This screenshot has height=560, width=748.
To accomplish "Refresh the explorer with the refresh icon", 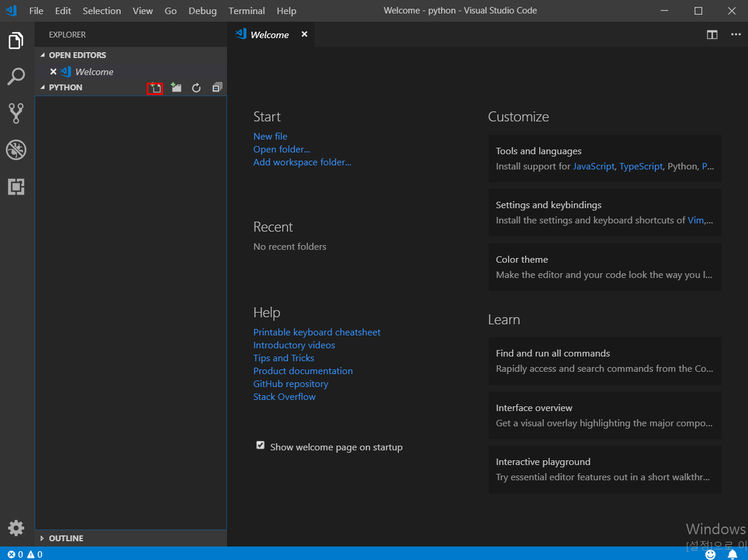I will pos(197,88).
